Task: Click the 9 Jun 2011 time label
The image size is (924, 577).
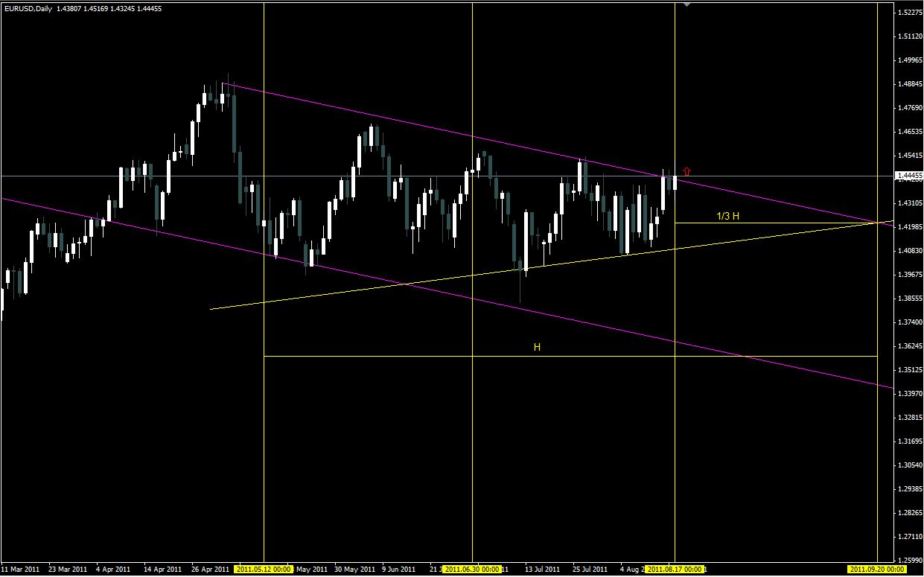Action: (398, 570)
